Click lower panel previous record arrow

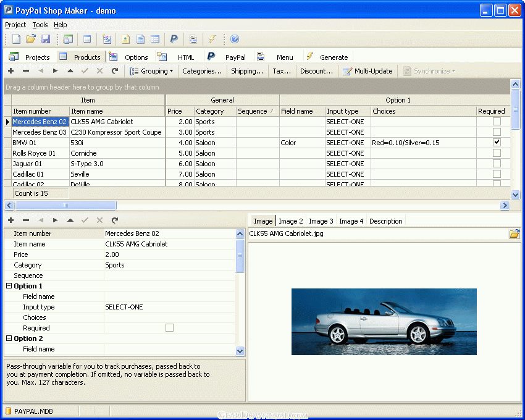(41, 220)
